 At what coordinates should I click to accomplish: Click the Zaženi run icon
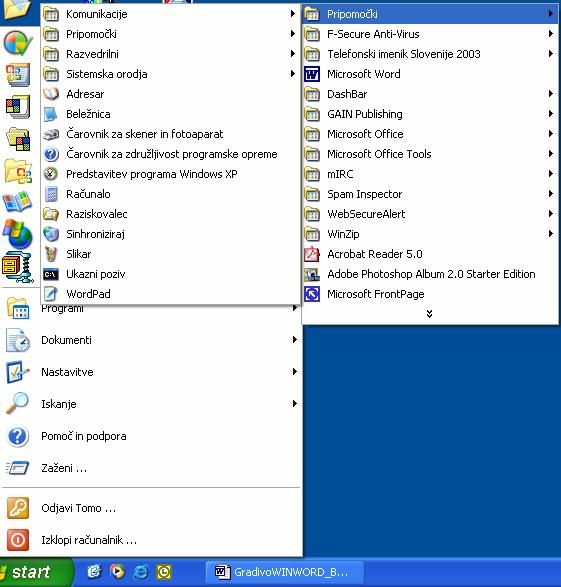pyautogui.click(x=17, y=468)
